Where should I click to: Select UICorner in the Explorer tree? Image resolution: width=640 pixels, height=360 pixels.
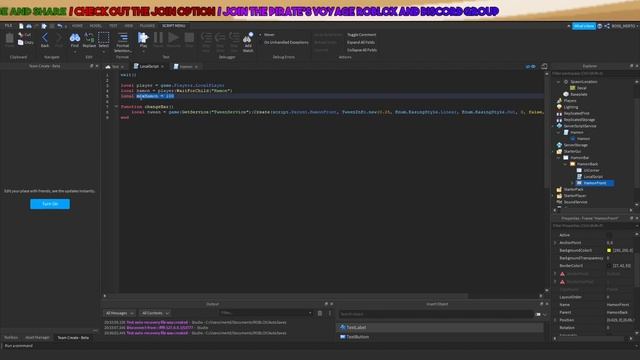pyautogui.click(x=591, y=170)
